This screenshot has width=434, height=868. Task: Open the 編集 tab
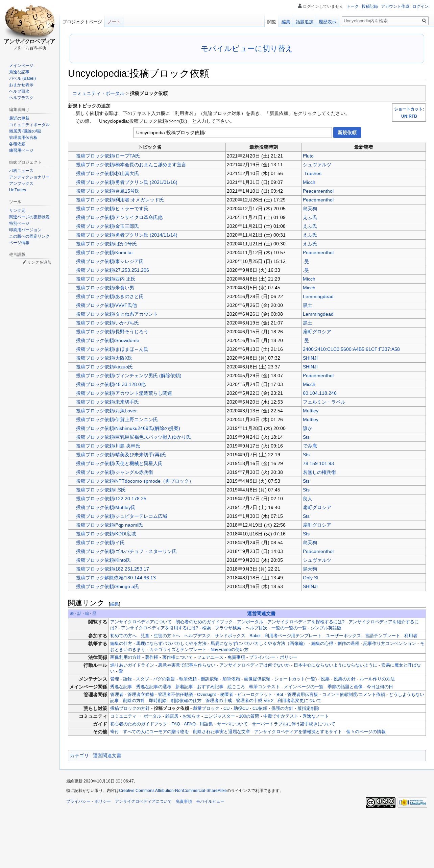[x=286, y=22]
